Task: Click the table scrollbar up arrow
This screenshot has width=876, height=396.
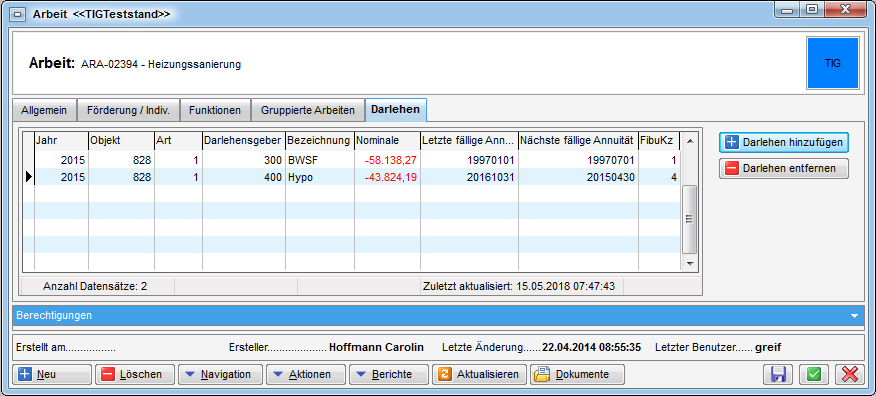Action: tap(689, 141)
